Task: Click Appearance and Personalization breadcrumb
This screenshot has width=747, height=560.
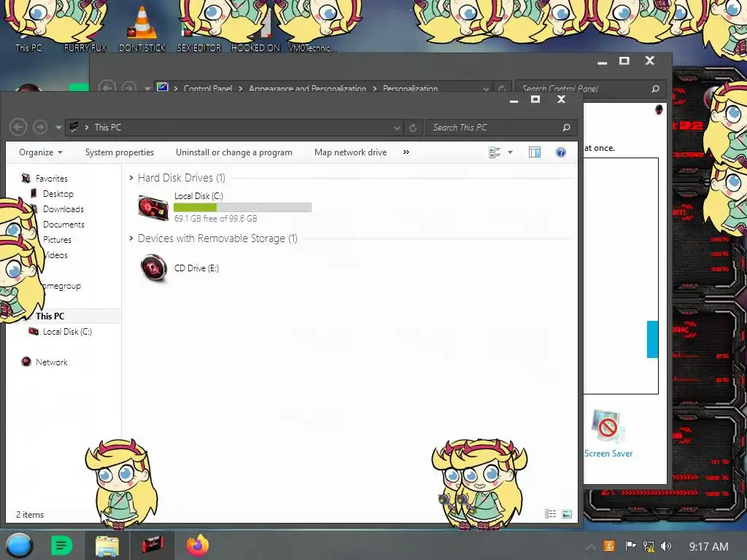Action: [x=307, y=88]
